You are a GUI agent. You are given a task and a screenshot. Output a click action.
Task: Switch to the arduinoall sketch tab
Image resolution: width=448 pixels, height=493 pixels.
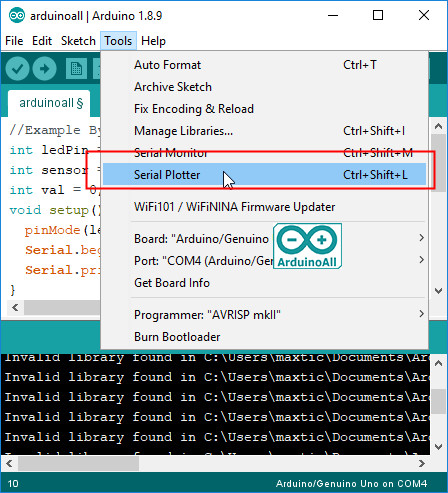point(49,103)
